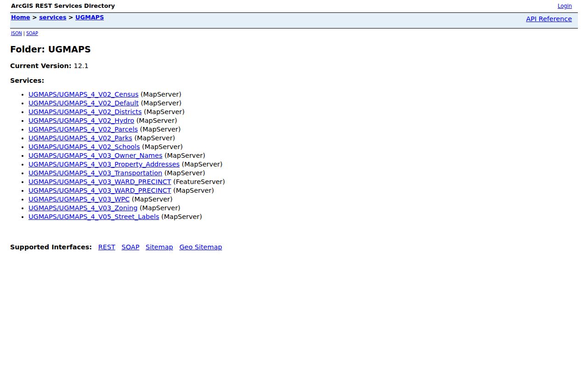Select REST under Supported Interfaces

107,247
